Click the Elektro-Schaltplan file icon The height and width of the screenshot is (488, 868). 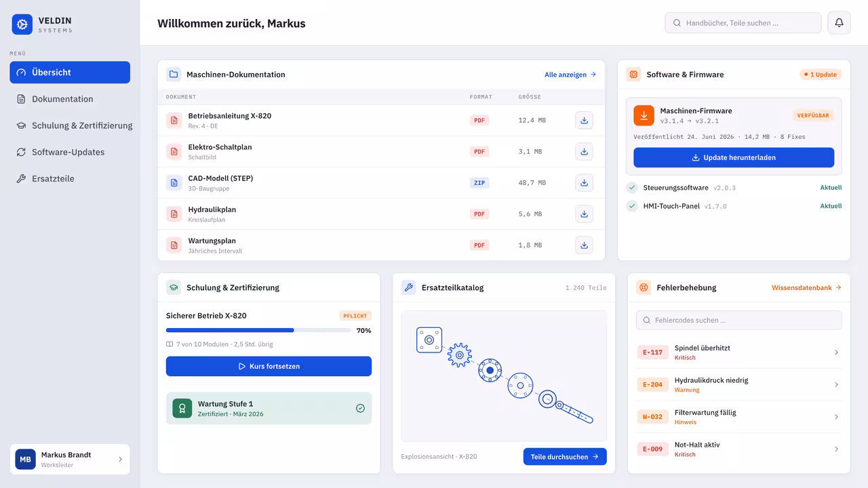pos(174,151)
